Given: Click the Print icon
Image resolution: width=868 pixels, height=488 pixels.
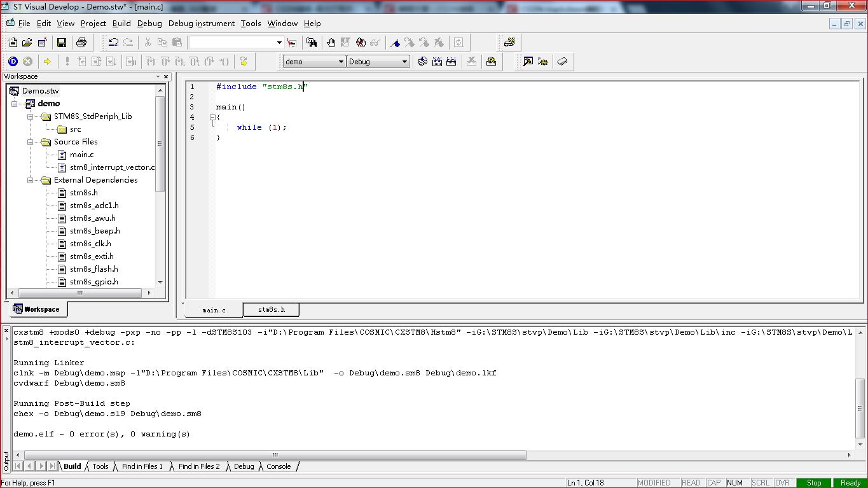Looking at the screenshot, I should [81, 43].
